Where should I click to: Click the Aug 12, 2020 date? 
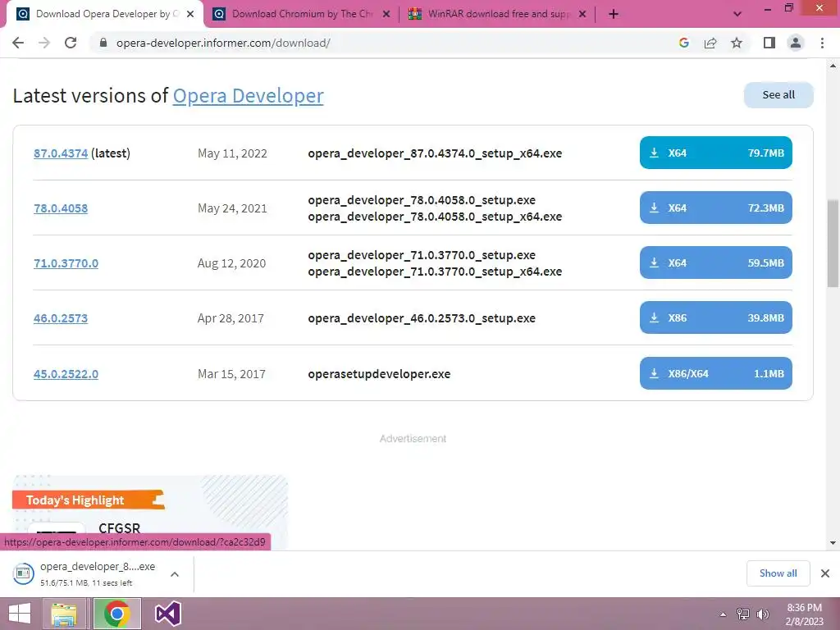tap(231, 263)
